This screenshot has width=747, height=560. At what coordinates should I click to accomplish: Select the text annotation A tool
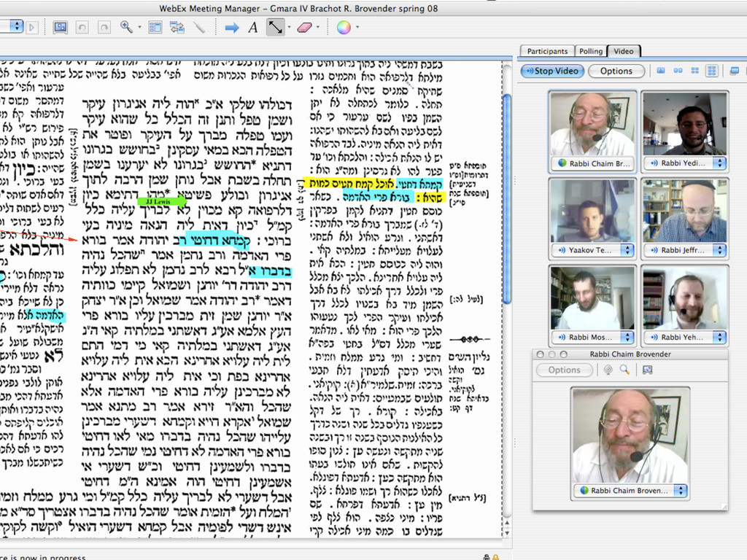click(253, 27)
